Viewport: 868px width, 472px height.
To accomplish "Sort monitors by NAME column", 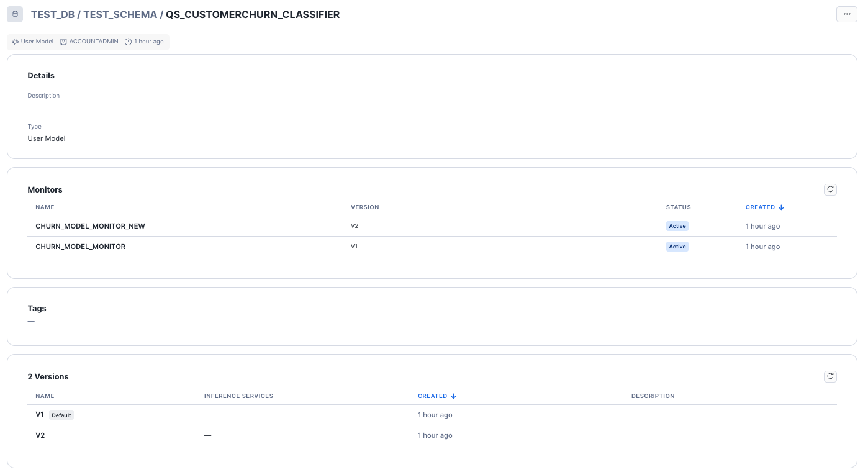I will (x=45, y=207).
